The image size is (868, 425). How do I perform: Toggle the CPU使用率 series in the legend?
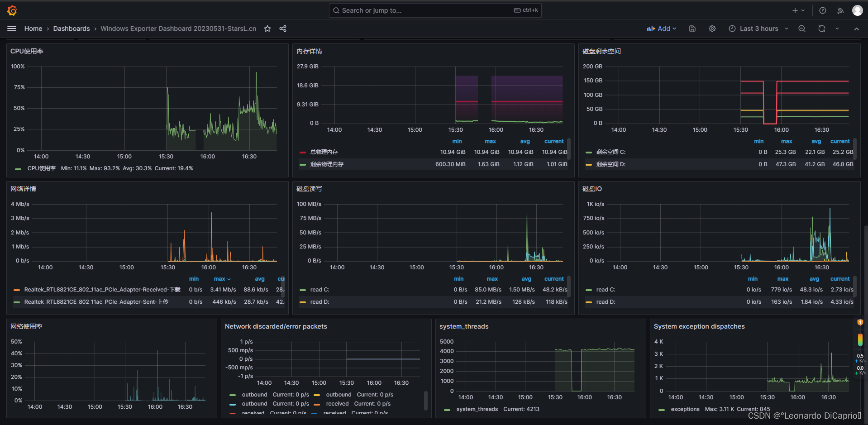[x=42, y=168]
